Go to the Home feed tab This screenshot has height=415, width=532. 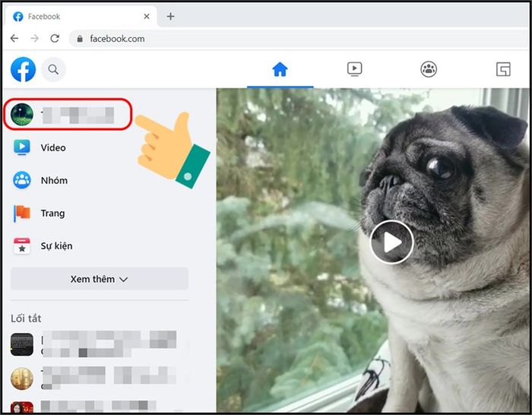pyautogui.click(x=280, y=70)
